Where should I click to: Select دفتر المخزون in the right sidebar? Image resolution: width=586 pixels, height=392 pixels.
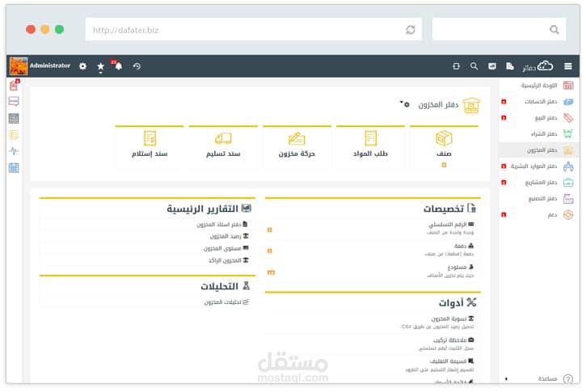[x=539, y=150]
